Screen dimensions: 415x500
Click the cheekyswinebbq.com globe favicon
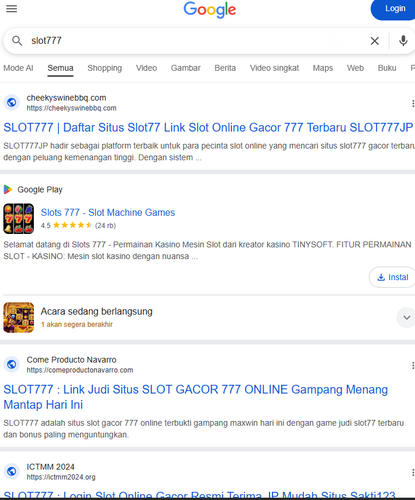click(12, 102)
